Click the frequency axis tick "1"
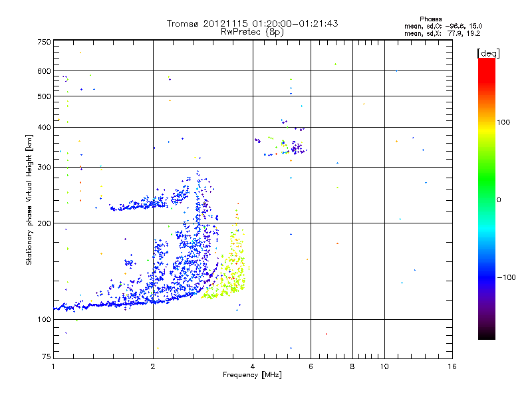 pos(53,366)
